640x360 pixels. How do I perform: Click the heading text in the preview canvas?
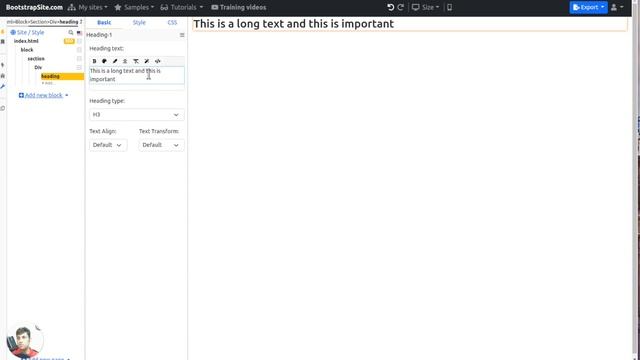coord(293,24)
